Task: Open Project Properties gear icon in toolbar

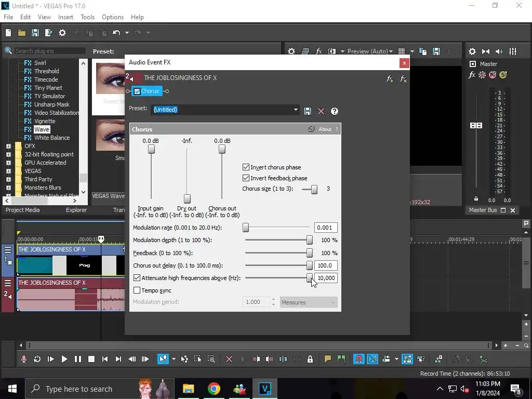Action: point(62,33)
